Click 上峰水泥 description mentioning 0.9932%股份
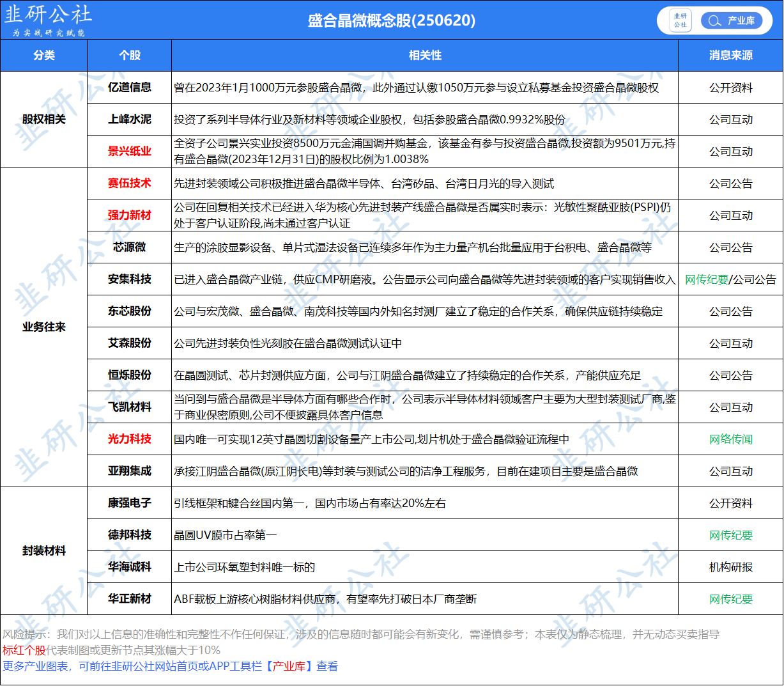Screen dimensions: 784x686 (x=369, y=120)
